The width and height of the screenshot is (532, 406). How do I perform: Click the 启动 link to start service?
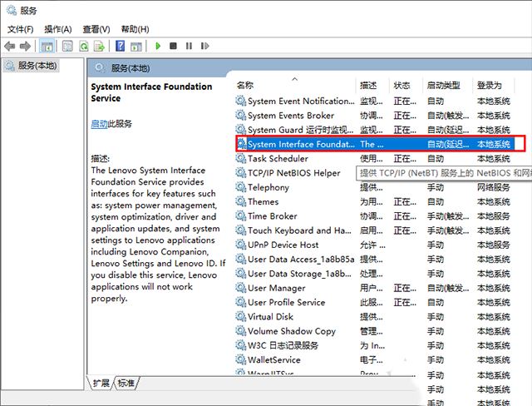click(99, 124)
